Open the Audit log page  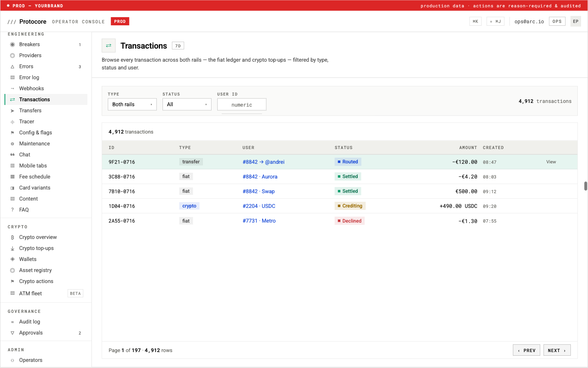(46, 322)
